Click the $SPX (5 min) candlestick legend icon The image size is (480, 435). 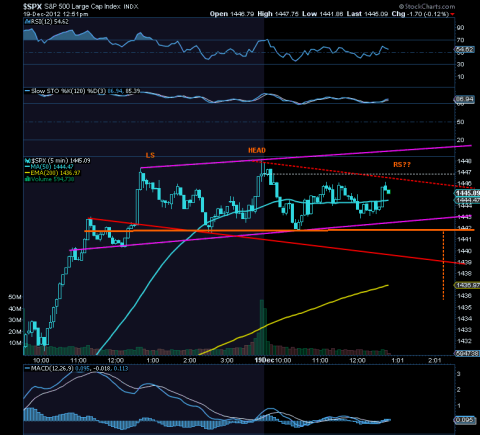click(27, 161)
